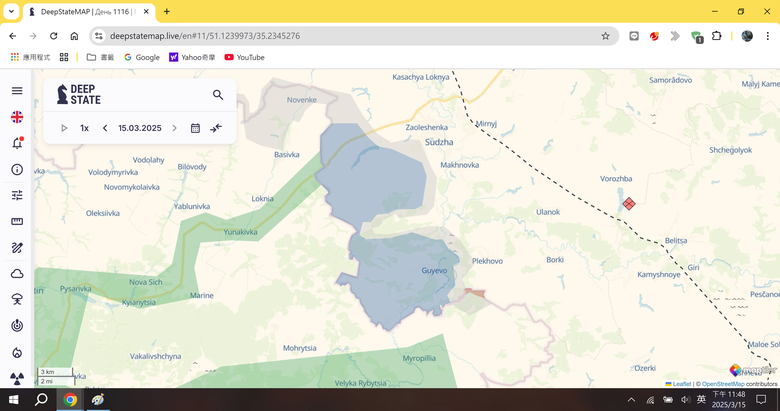Open the calendar date picker

[195, 128]
